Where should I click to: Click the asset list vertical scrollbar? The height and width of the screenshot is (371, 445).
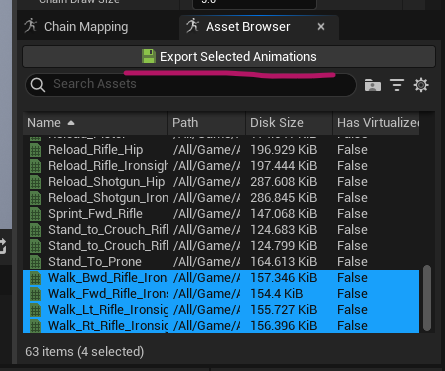[427, 298]
